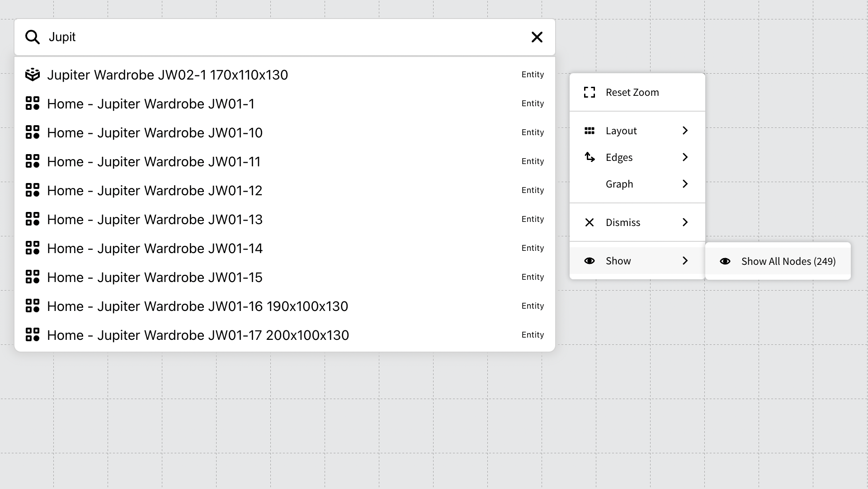Clear the search with the X icon
Viewport: 868px width, 489px height.
coord(537,37)
